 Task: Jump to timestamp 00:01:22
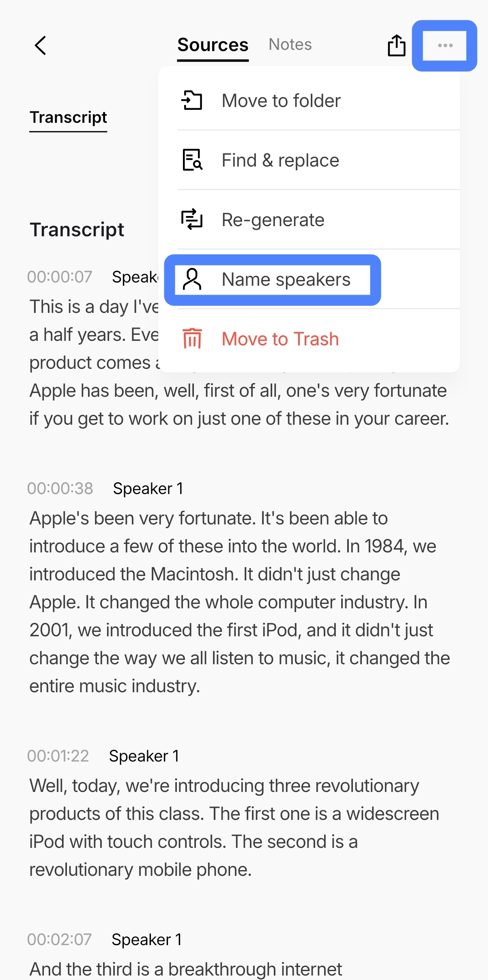(58, 756)
